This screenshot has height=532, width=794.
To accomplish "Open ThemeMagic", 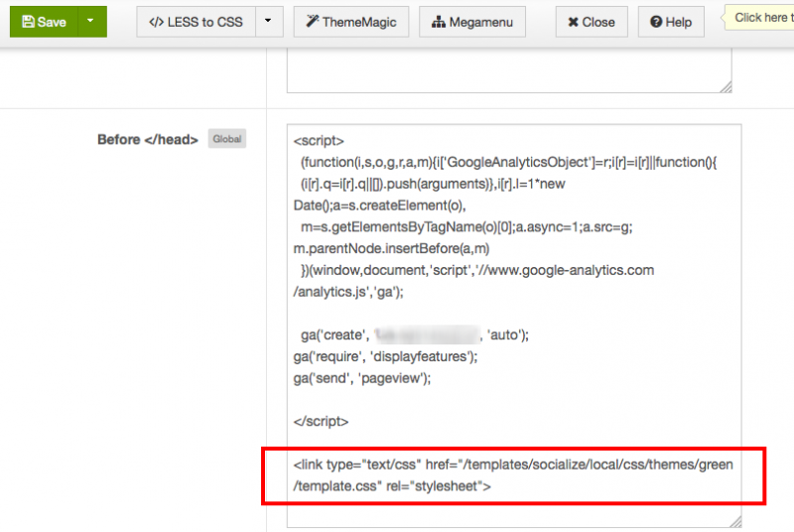I will pyautogui.click(x=351, y=22).
